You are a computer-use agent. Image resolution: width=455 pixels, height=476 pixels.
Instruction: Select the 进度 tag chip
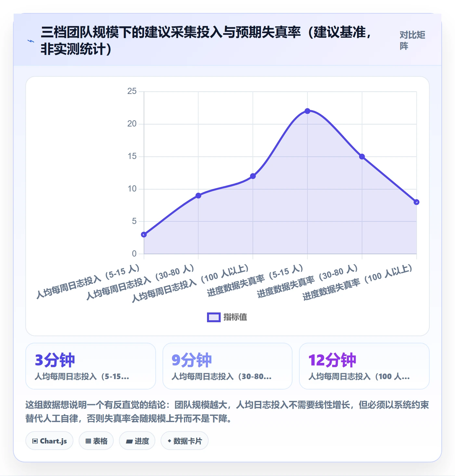[137, 441]
